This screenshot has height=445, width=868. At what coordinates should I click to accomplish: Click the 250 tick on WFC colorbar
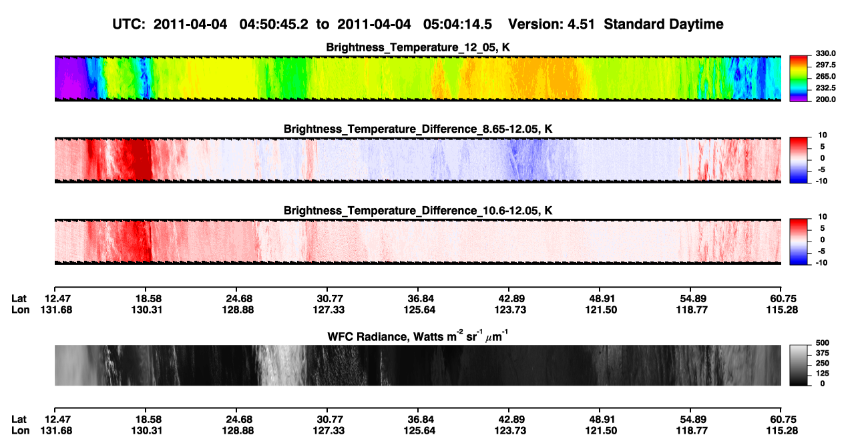coord(823,364)
